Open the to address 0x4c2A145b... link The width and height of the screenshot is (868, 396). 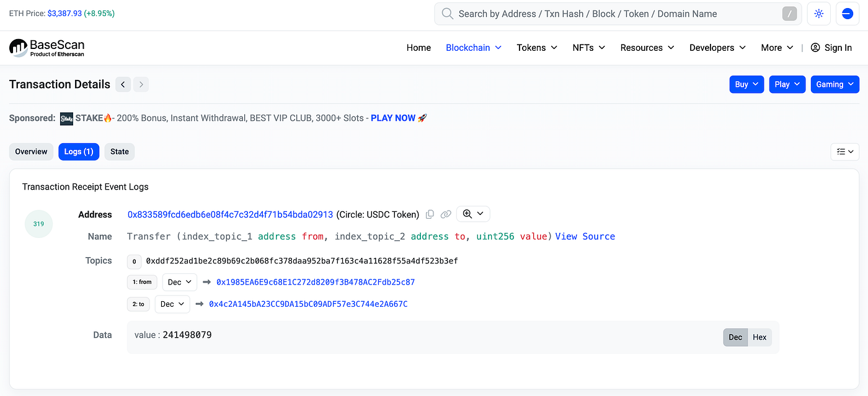[308, 304]
